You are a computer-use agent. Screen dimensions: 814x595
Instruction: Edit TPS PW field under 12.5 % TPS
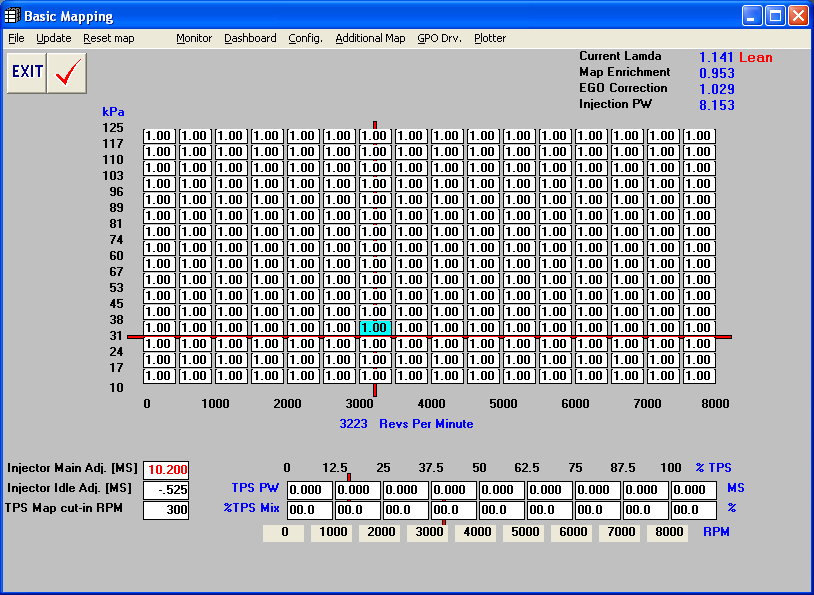pos(358,490)
